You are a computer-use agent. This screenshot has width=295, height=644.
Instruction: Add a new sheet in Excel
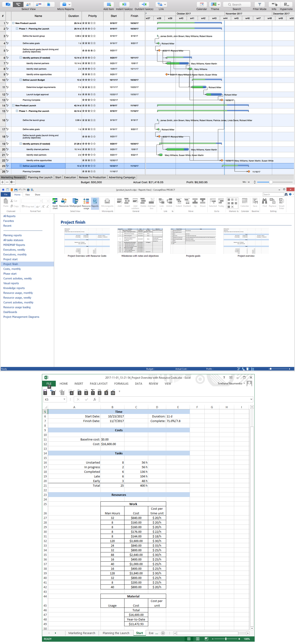coord(163,633)
